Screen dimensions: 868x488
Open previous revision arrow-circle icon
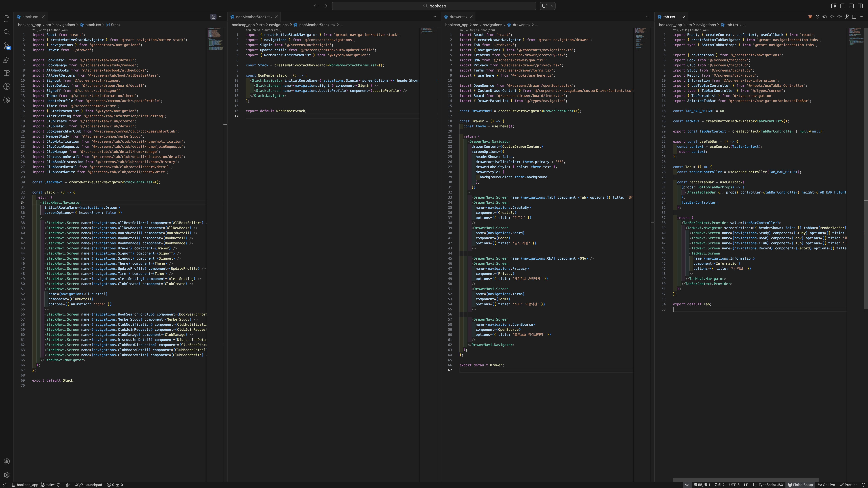(x=825, y=17)
